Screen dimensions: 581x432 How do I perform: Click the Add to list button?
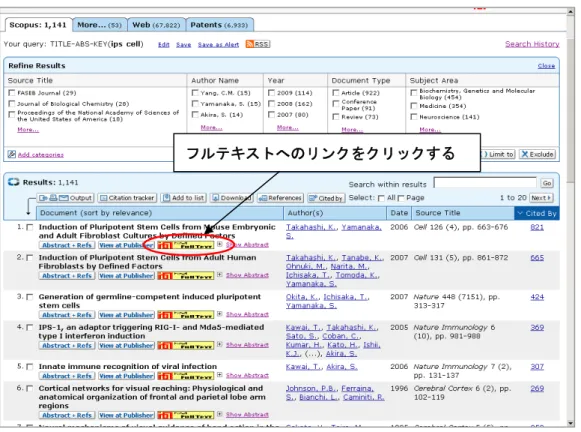(x=183, y=198)
